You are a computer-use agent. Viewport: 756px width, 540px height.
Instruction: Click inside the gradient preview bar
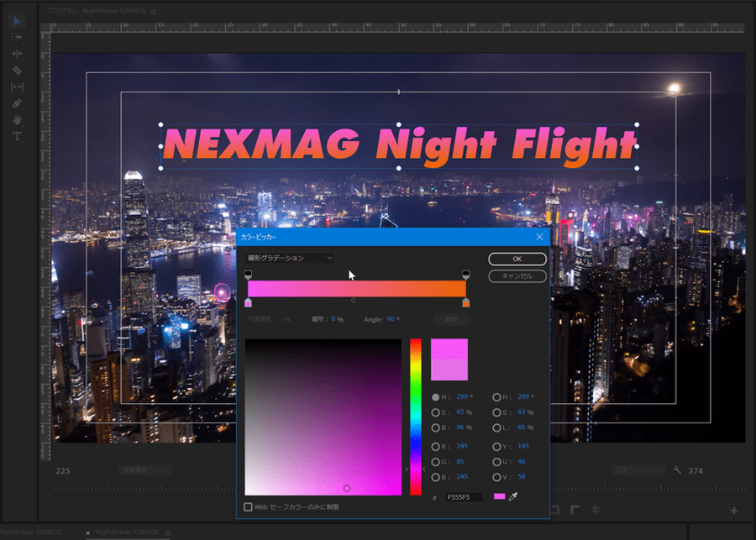click(x=357, y=289)
